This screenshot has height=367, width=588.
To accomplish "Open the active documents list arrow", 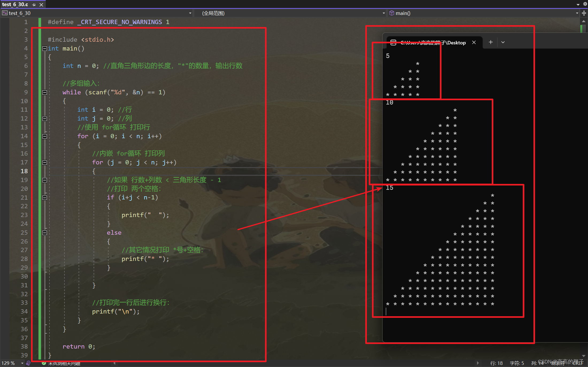I will pos(578,4).
